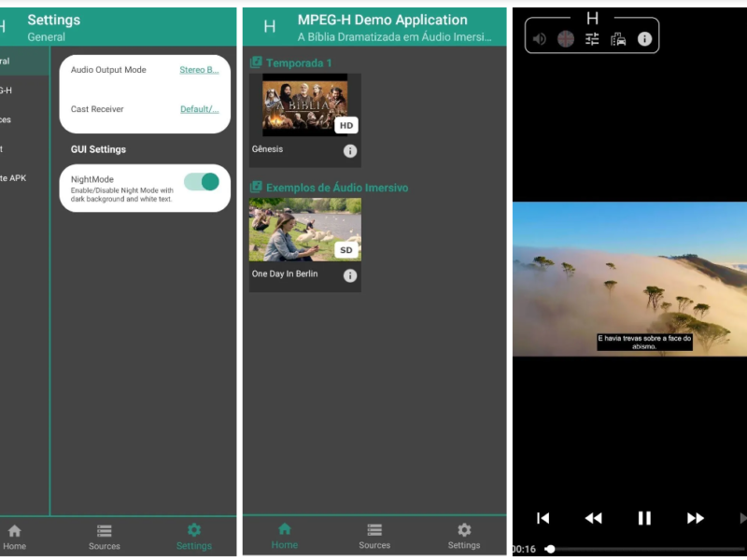Click the H logo above the player controls
The width and height of the screenshot is (747, 560).
(x=592, y=19)
